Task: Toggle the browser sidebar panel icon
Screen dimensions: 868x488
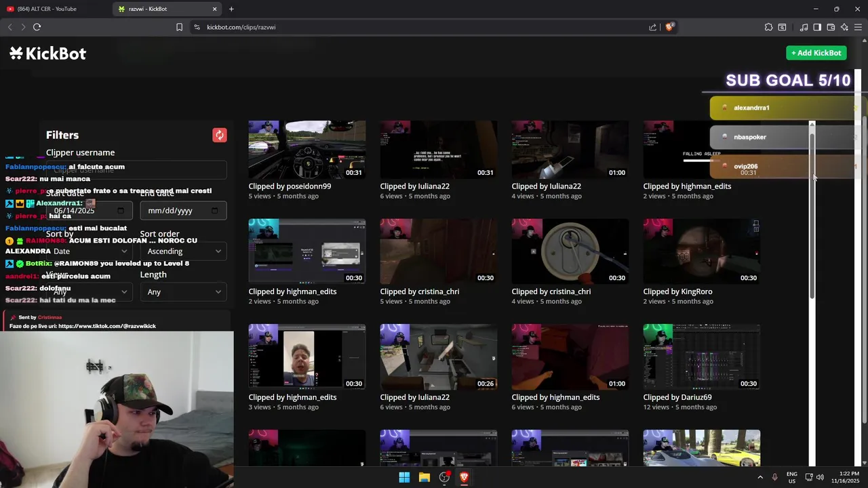Action: [817, 27]
